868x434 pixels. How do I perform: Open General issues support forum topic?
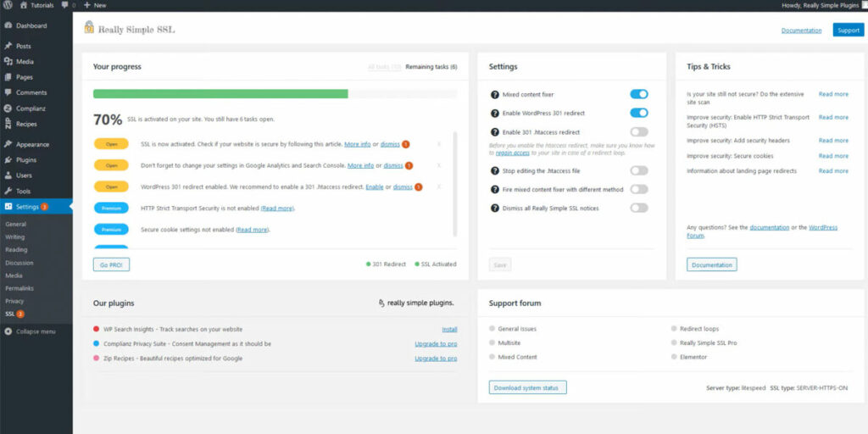[517, 329]
